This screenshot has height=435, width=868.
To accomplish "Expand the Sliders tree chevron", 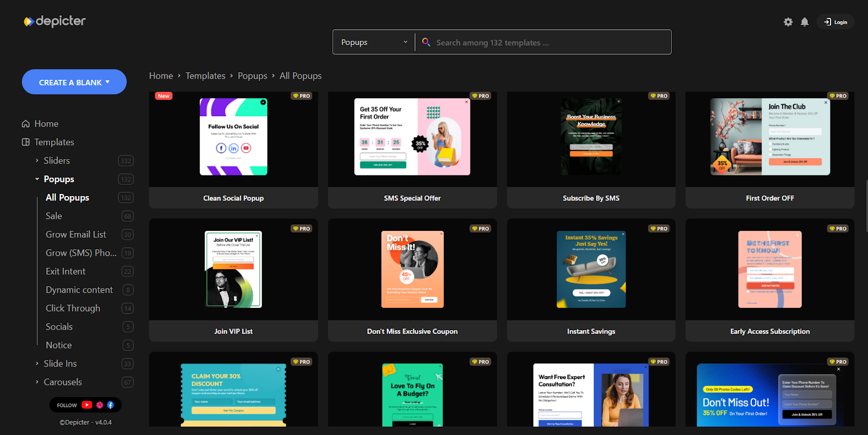I will pos(37,160).
